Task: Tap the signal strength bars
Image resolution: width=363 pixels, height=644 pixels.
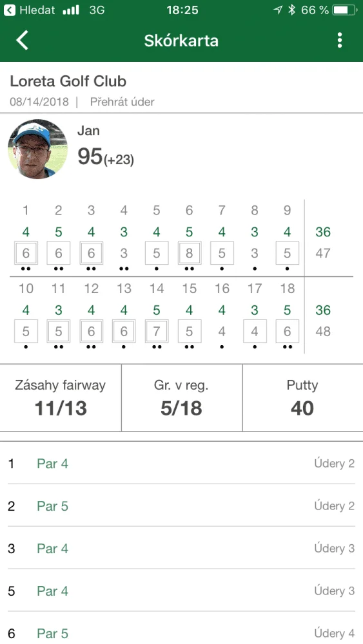Action: (71, 10)
